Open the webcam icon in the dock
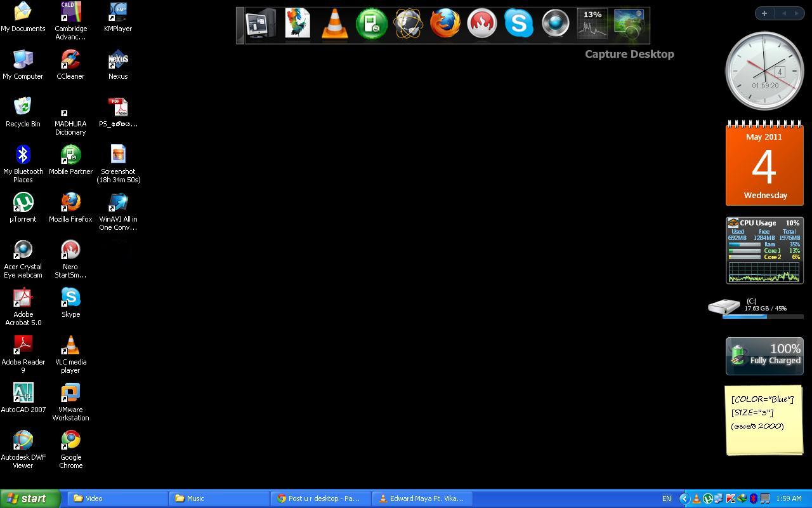812x508 pixels. [555, 23]
